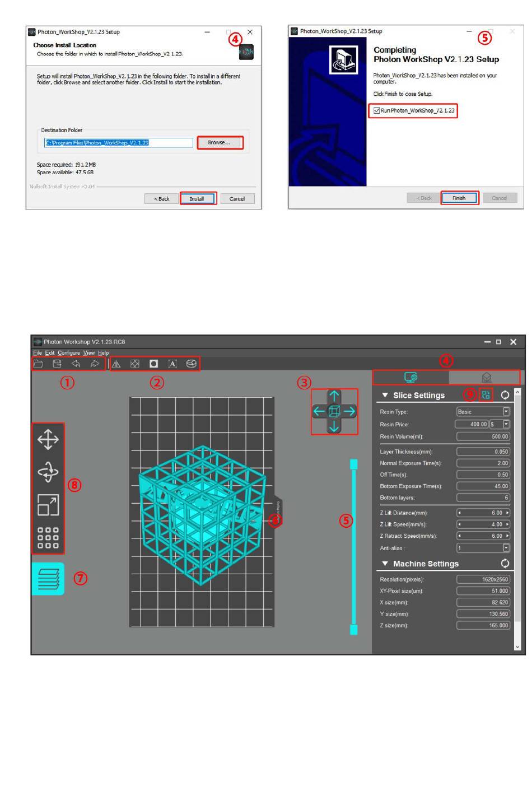Open the Edit menu
This screenshot has width=532, height=795.
50,353
